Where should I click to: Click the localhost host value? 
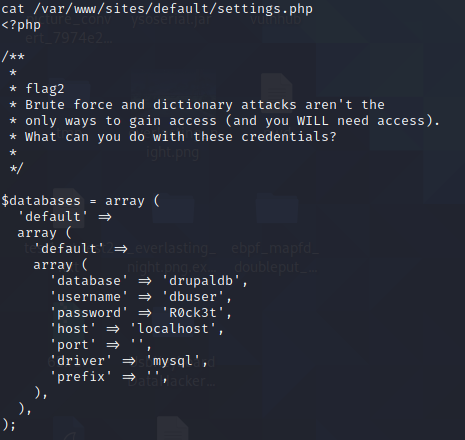pos(173,329)
